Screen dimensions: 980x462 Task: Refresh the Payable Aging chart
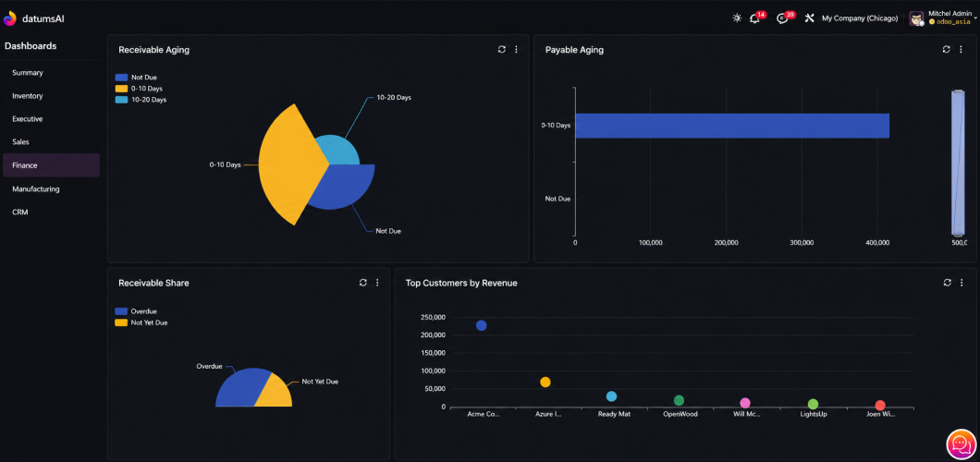click(946, 49)
